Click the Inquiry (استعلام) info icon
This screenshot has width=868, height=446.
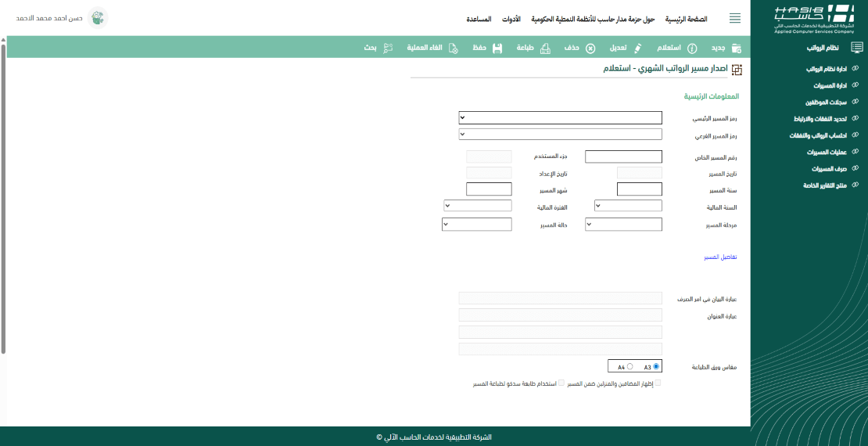click(x=691, y=48)
